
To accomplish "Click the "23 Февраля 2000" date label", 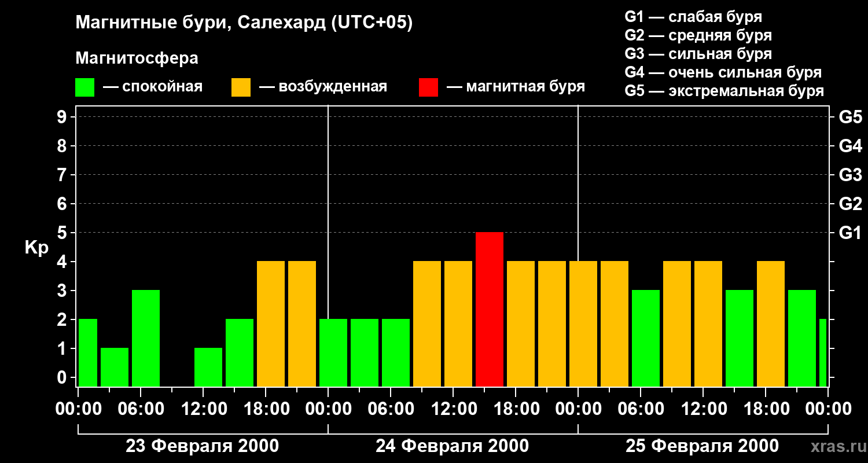I will [203, 446].
